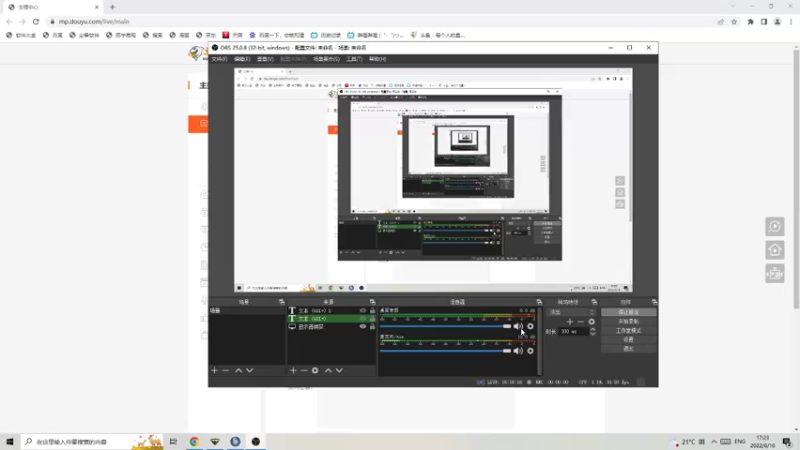This screenshot has height=450, width=800.
Task: Toggle visibility of Text (GDI+) 2 source
Action: tap(363, 310)
